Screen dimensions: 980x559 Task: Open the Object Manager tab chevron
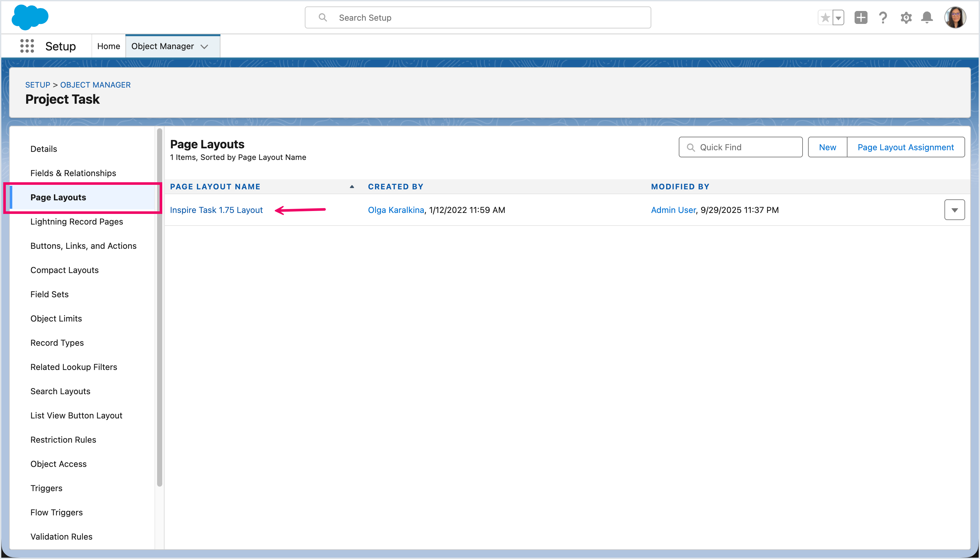point(204,47)
